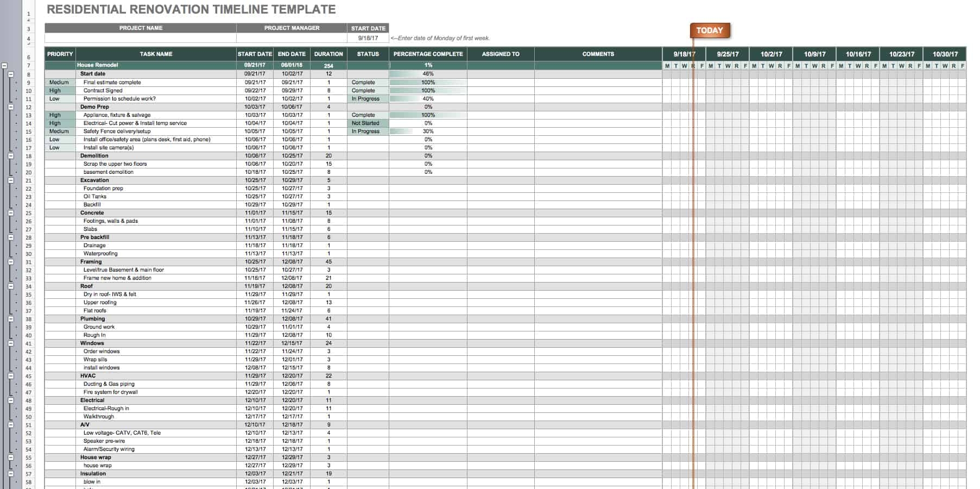
Task: Collapse the Demolition row group
Action: pos(12,155)
